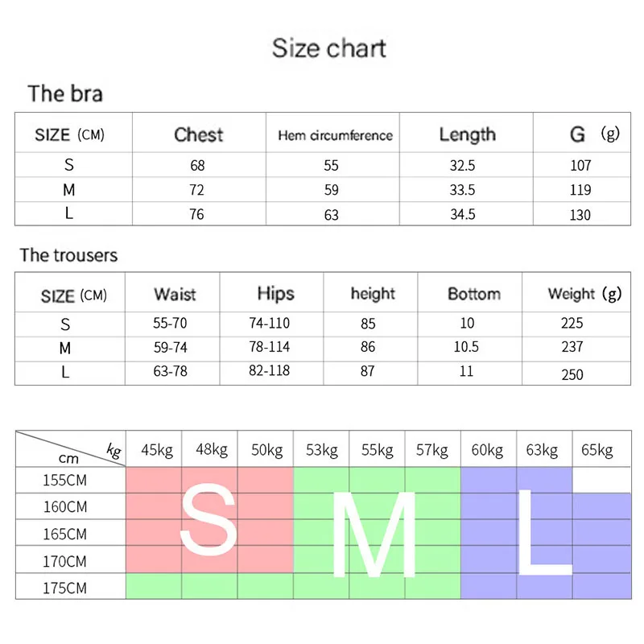Image resolution: width=644 pixels, height=644 pixels.
Task: Select The trousers section heading
Action: coord(68,255)
